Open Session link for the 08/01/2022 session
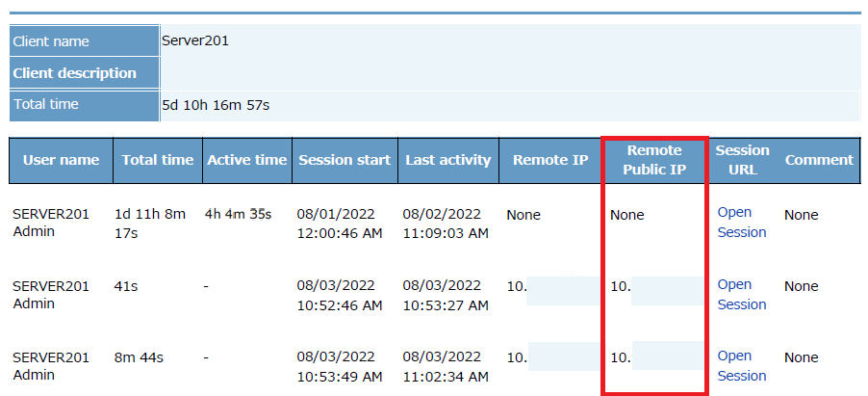This screenshot has height=396, width=868. click(741, 222)
